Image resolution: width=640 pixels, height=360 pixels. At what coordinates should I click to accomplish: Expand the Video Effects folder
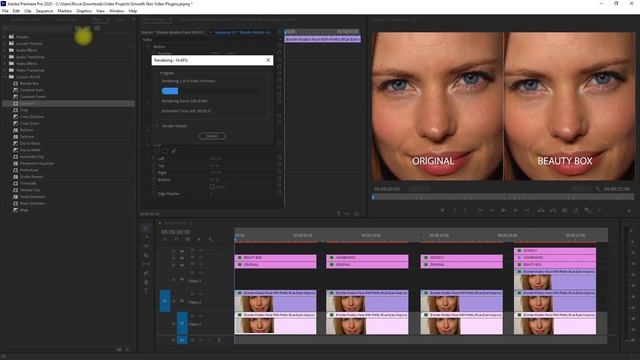[x=5, y=63]
